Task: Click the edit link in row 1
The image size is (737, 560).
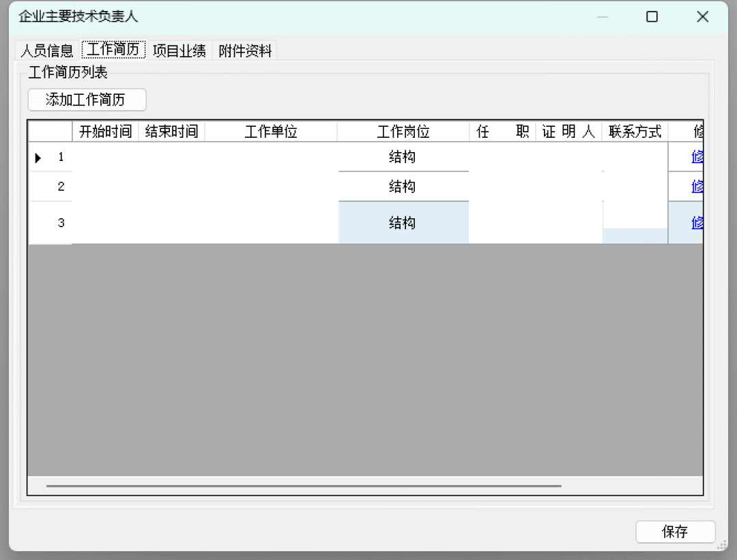Action: pos(697,157)
